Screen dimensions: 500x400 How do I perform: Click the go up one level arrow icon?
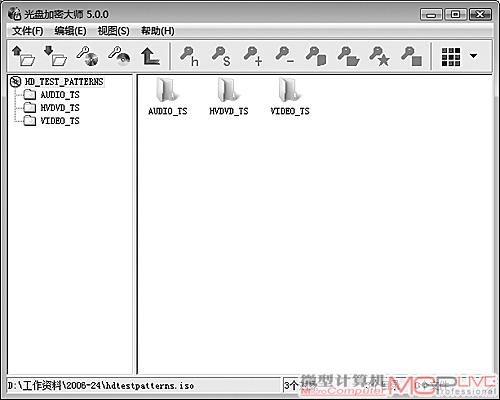point(150,56)
